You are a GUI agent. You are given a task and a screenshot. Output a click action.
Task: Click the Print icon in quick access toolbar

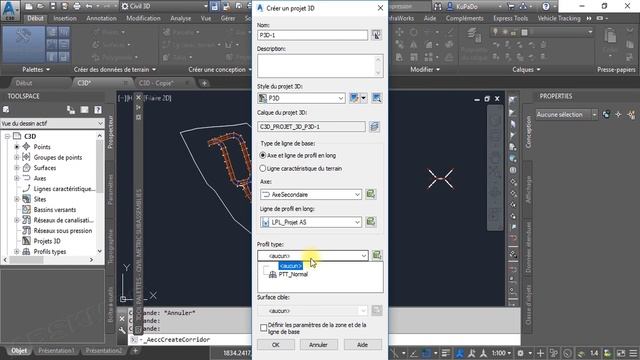pos(77,6)
